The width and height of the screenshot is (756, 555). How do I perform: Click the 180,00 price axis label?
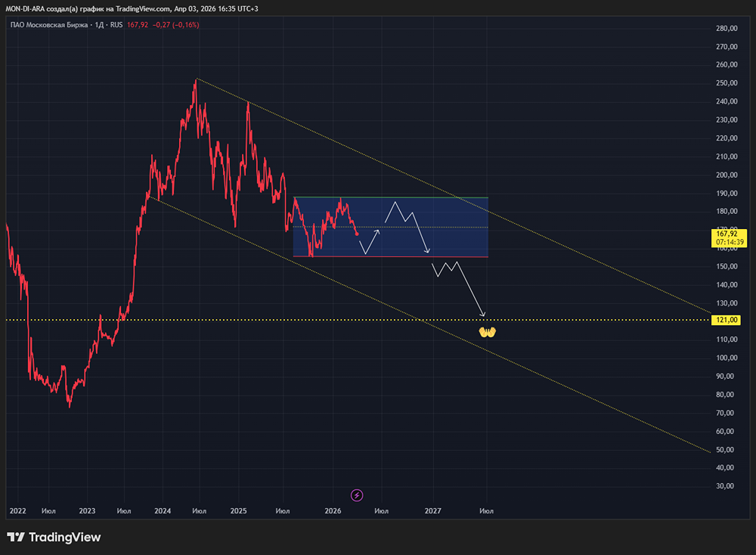click(727, 211)
